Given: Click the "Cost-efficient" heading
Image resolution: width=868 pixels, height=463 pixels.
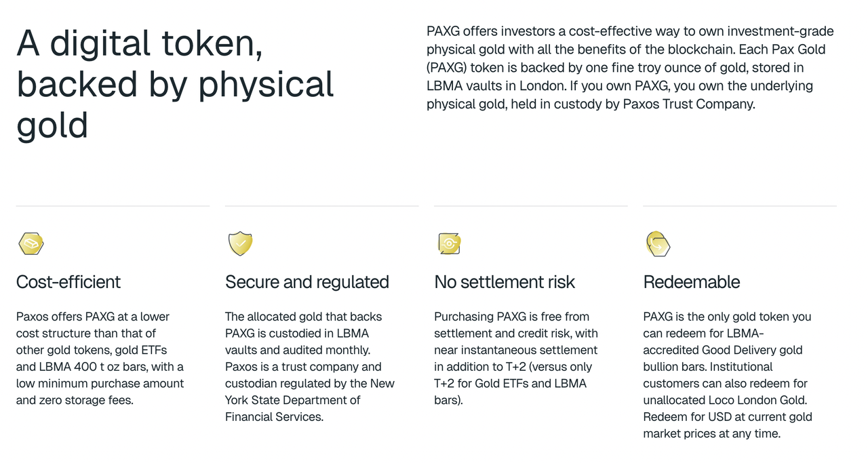Looking at the screenshot, I should 68,282.
